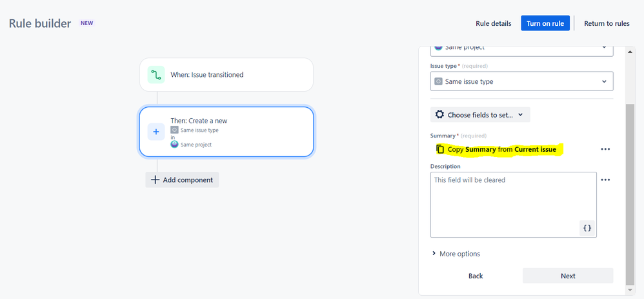This screenshot has height=299, width=644.
Task: Click the Back button
Action: pos(476,276)
